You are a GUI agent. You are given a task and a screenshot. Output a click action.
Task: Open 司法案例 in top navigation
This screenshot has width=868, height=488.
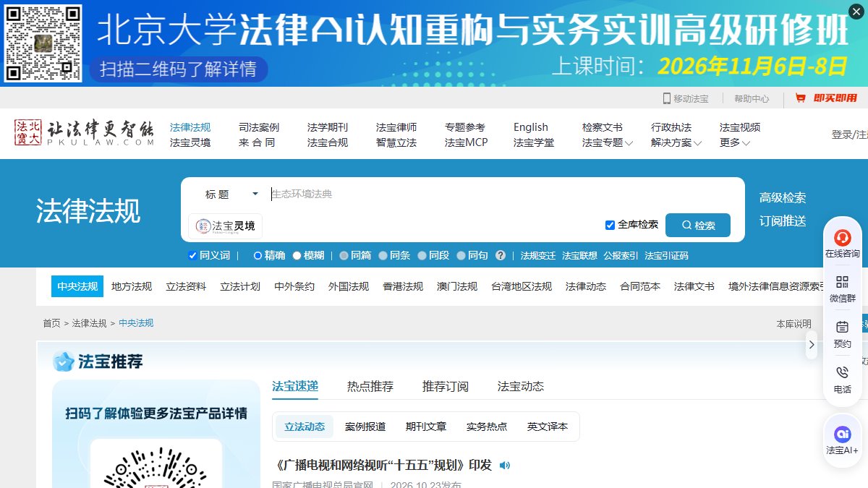pos(259,127)
